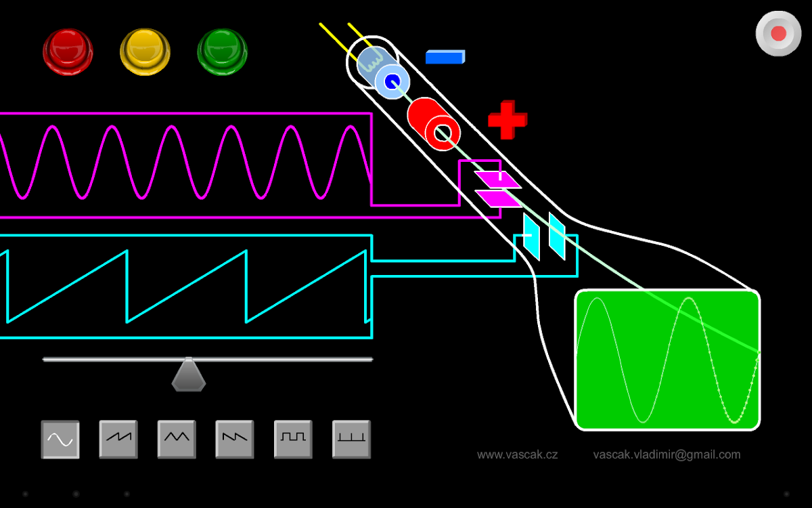Click the record button in corner
Screen dimensions: 812x508
point(778,33)
